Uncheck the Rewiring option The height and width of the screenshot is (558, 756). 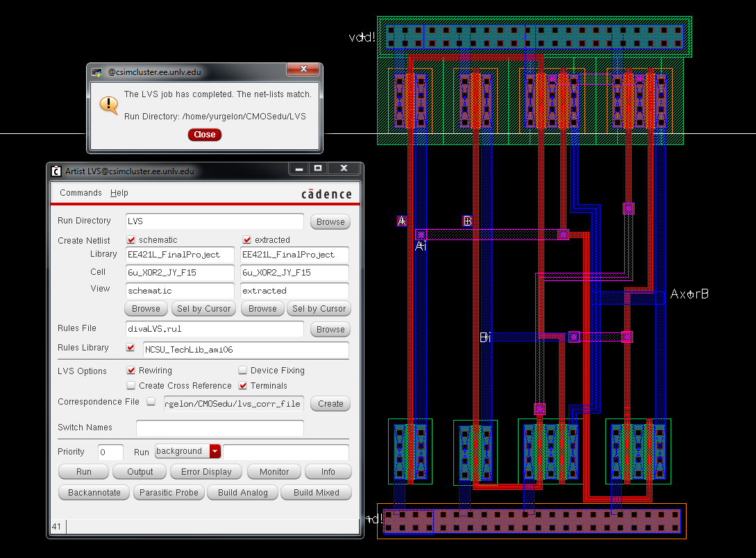click(131, 371)
